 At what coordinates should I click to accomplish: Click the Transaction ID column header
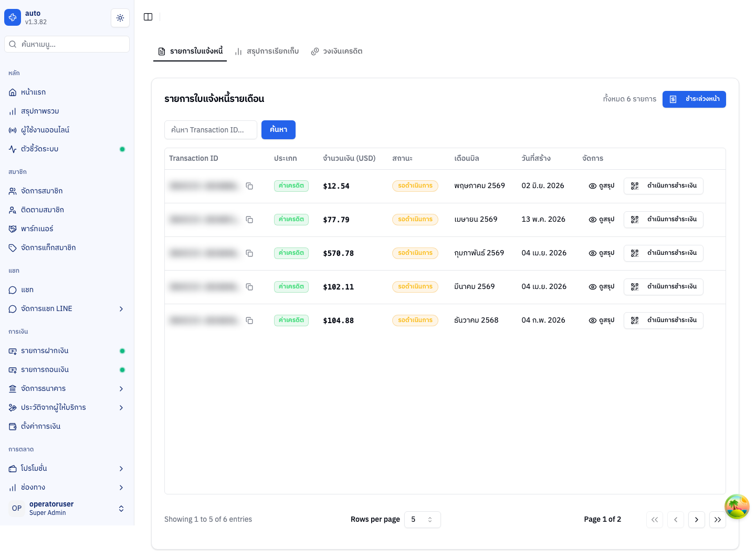pyautogui.click(x=194, y=159)
